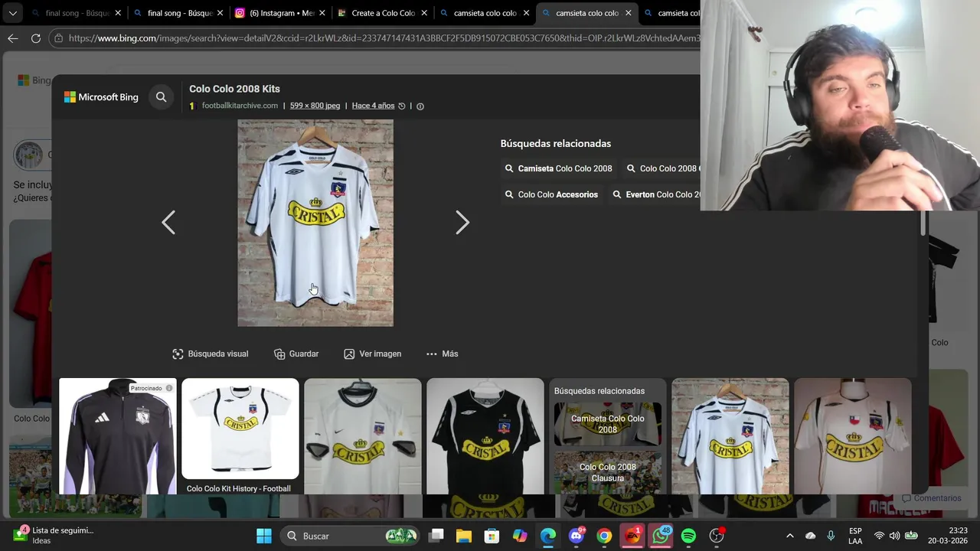Screen dimensions: 980x551
Task: Show the previous image with left arrow
Action: [168, 223]
